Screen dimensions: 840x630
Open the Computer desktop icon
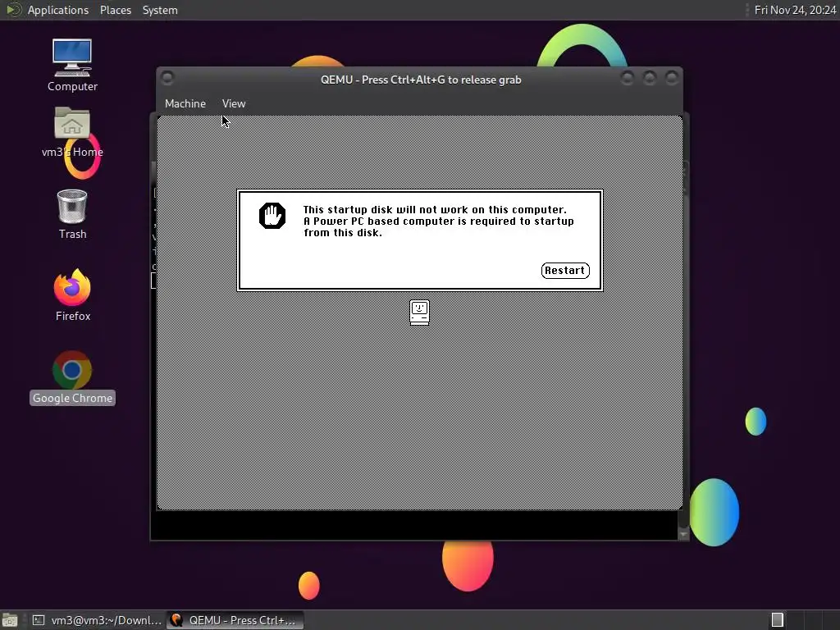click(72, 66)
